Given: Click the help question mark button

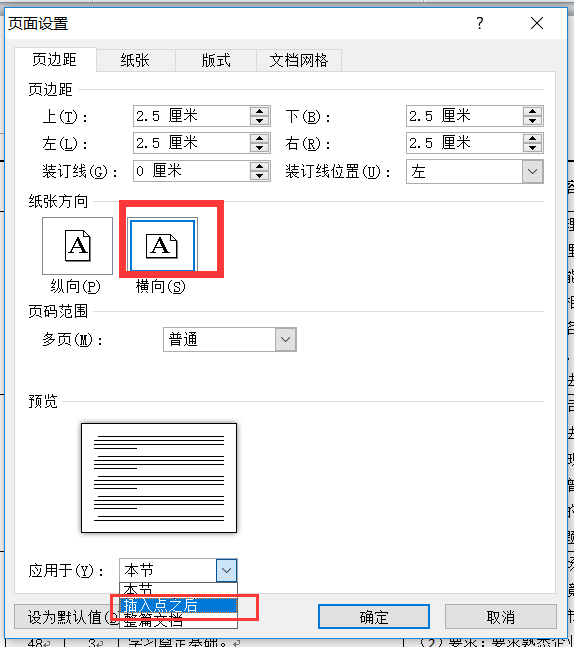Looking at the screenshot, I should 480,23.
